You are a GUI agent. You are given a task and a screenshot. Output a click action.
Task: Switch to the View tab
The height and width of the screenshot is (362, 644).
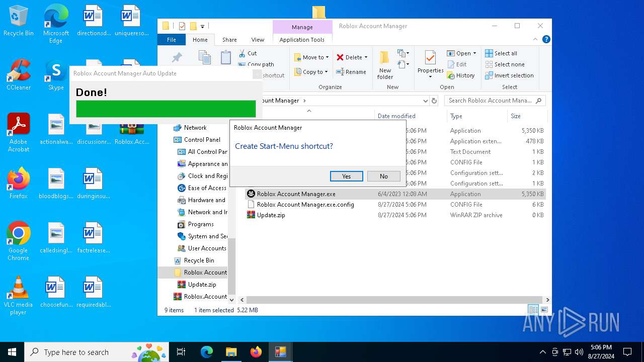coord(258,40)
